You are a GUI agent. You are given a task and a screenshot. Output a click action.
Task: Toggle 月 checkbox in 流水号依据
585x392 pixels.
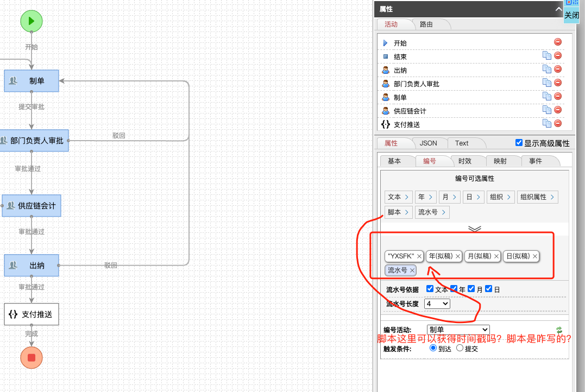click(x=471, y=289)
